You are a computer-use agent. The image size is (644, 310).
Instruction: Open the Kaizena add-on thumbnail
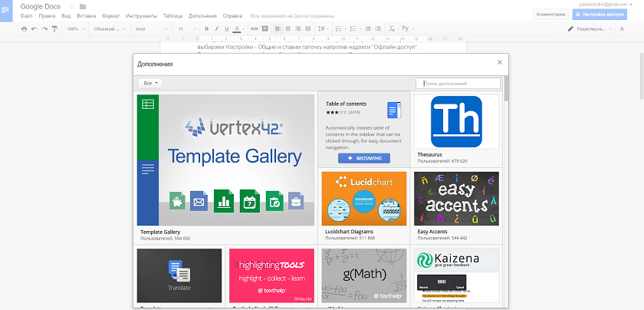[x=456, y=275]
